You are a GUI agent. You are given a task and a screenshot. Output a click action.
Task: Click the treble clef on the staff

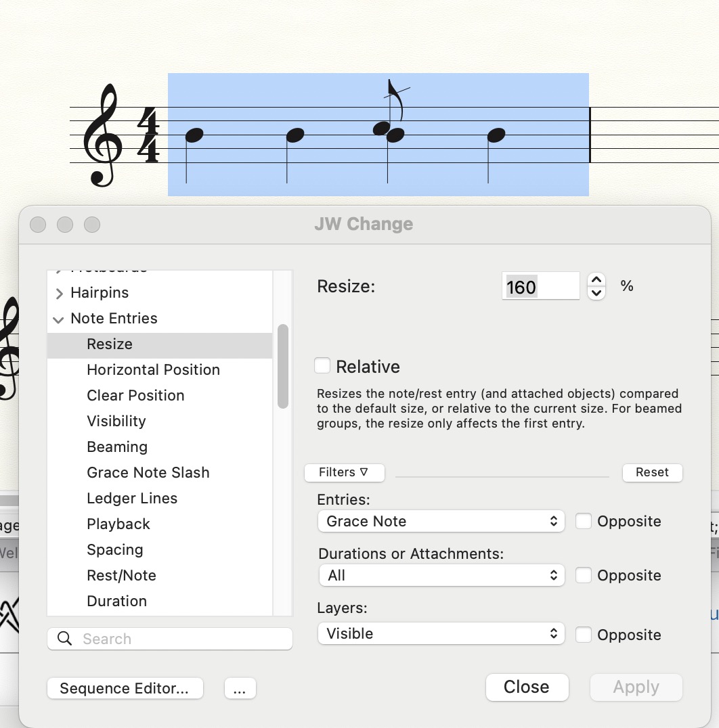(102, 135)
